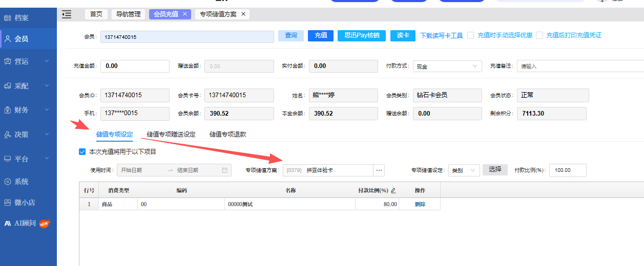Click the 00000测试 name cell
The image size is (644, 266).
pos(290,204)
